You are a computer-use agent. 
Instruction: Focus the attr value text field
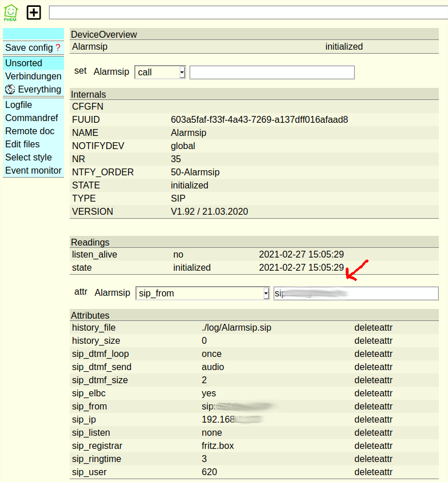pos(355,294)
